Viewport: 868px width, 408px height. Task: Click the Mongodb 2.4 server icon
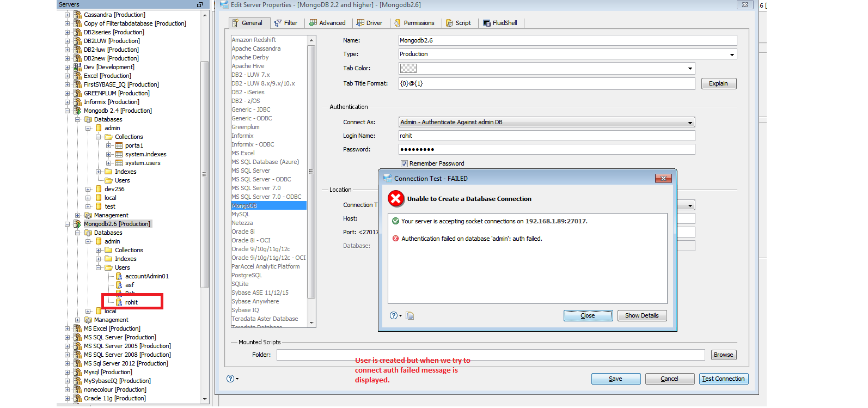coord(78,111)
